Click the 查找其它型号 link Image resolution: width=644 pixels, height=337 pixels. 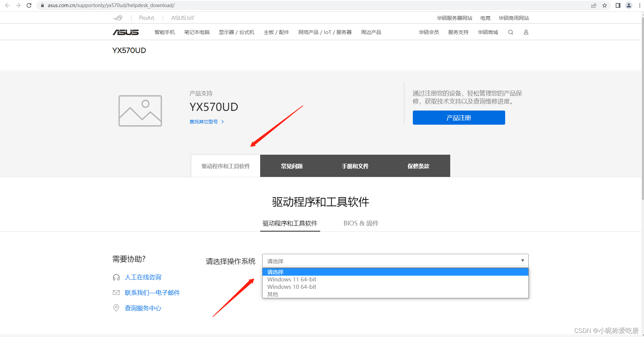pyautogui.click(x=204, y=122)
